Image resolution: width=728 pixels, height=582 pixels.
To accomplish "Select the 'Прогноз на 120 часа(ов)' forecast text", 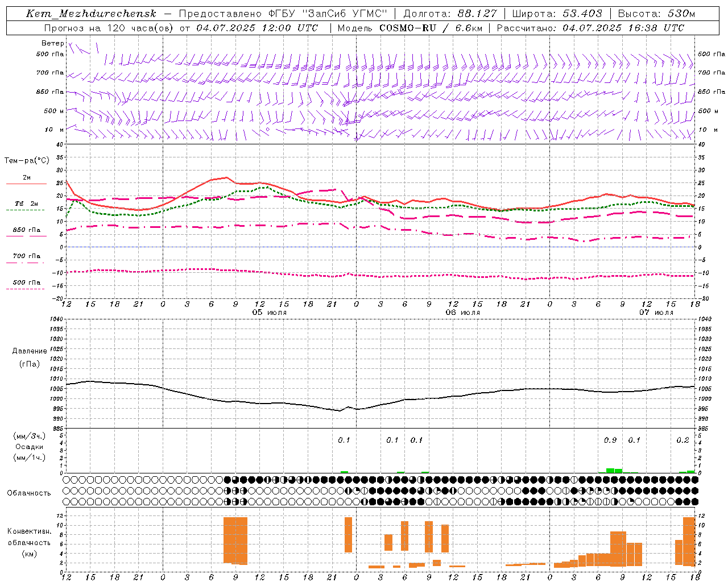I will point(109,28).
